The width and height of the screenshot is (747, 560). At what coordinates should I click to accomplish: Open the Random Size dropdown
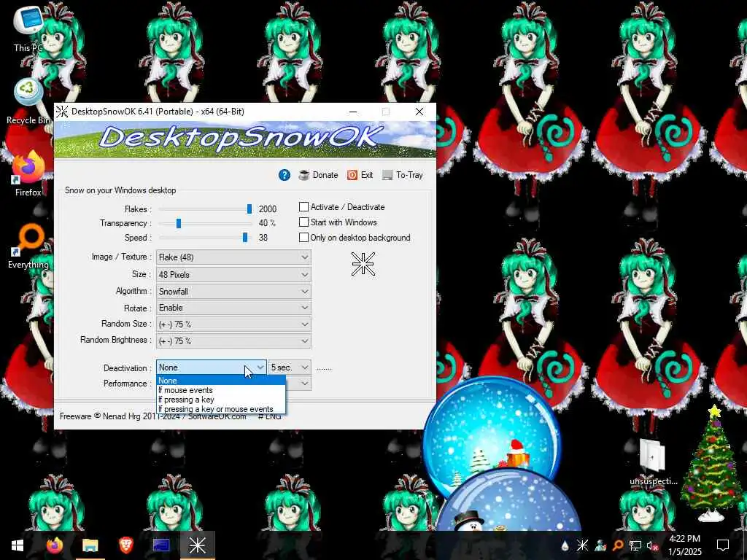pyautogui.click(x=233, y=324)
